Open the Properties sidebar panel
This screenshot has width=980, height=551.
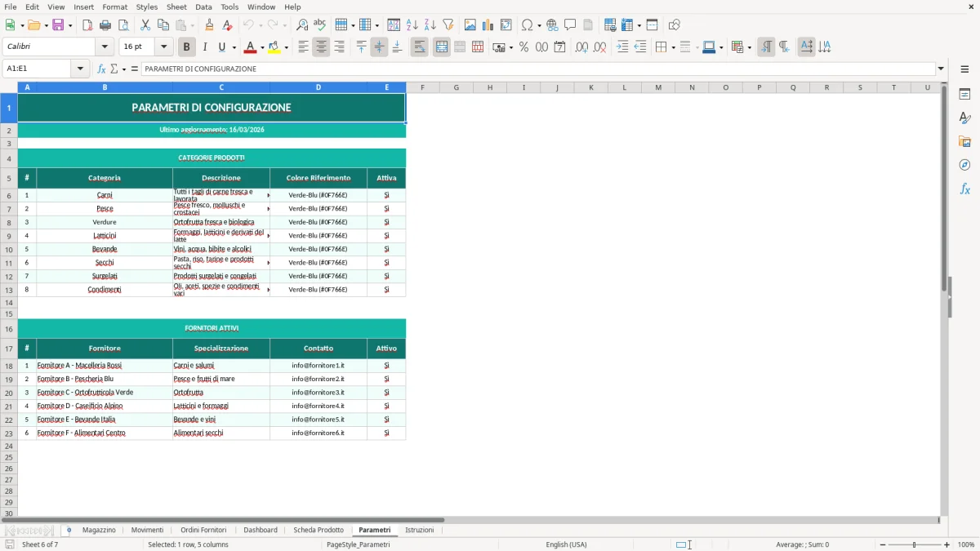click(964, 94)
